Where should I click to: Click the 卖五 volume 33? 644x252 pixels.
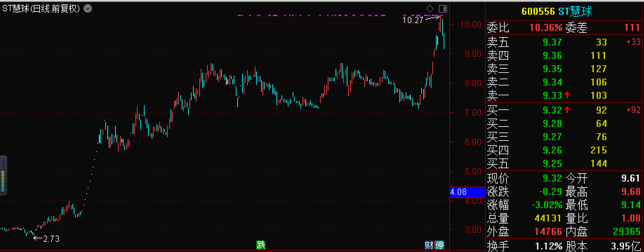601,42
